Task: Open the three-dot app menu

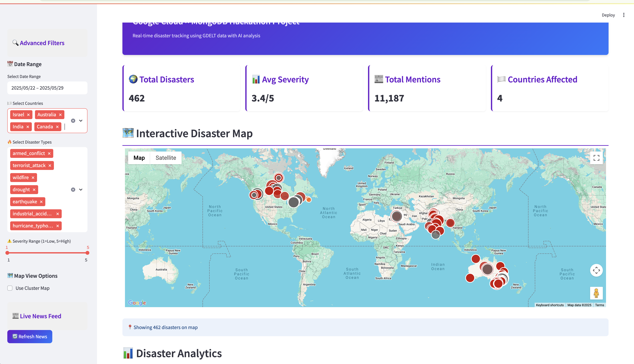Action: [x=624, y=15]
